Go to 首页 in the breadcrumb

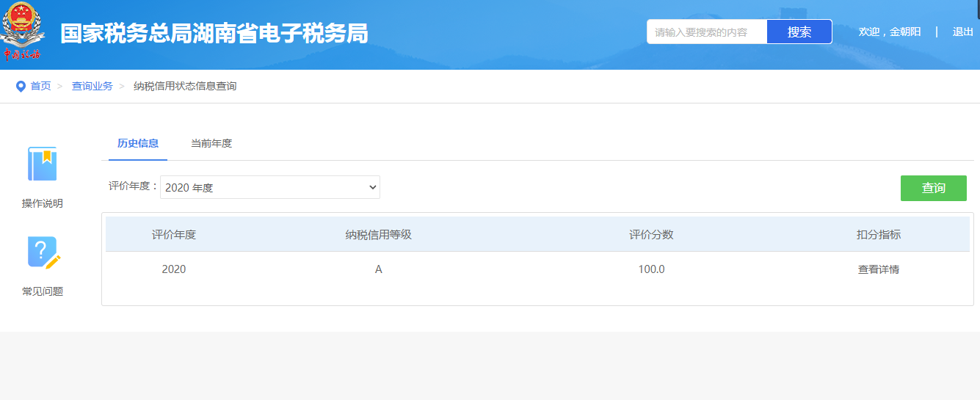[40, 87]
